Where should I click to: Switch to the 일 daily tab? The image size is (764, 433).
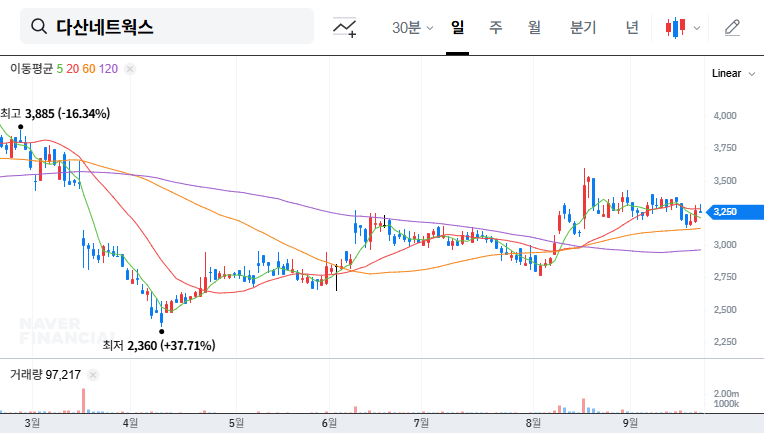pos(458,27)
